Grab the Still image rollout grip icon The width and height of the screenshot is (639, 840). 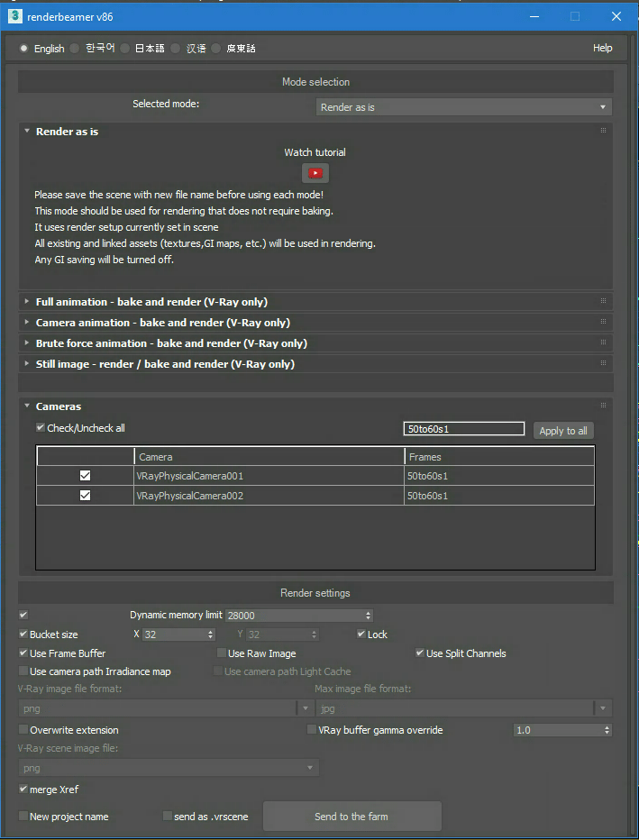603,363
